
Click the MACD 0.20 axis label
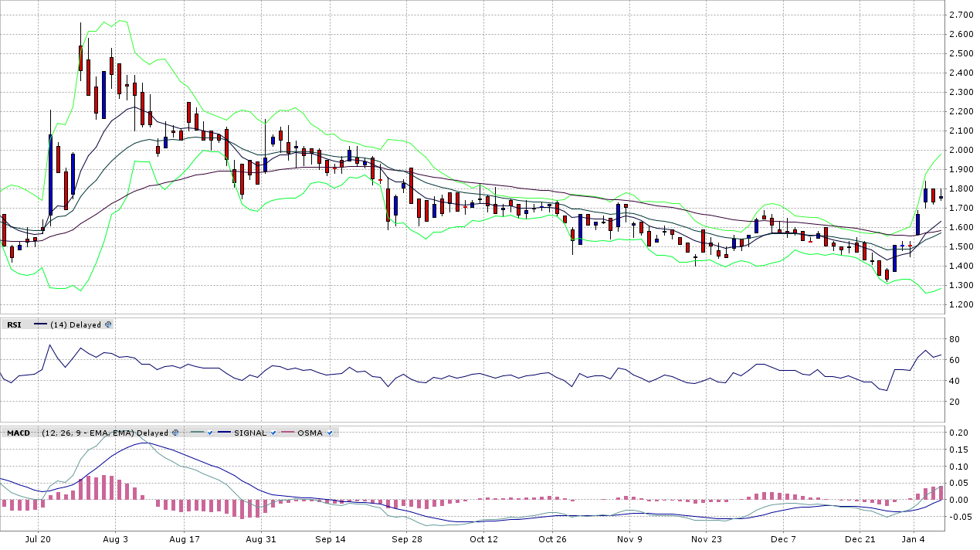(958, 433)
